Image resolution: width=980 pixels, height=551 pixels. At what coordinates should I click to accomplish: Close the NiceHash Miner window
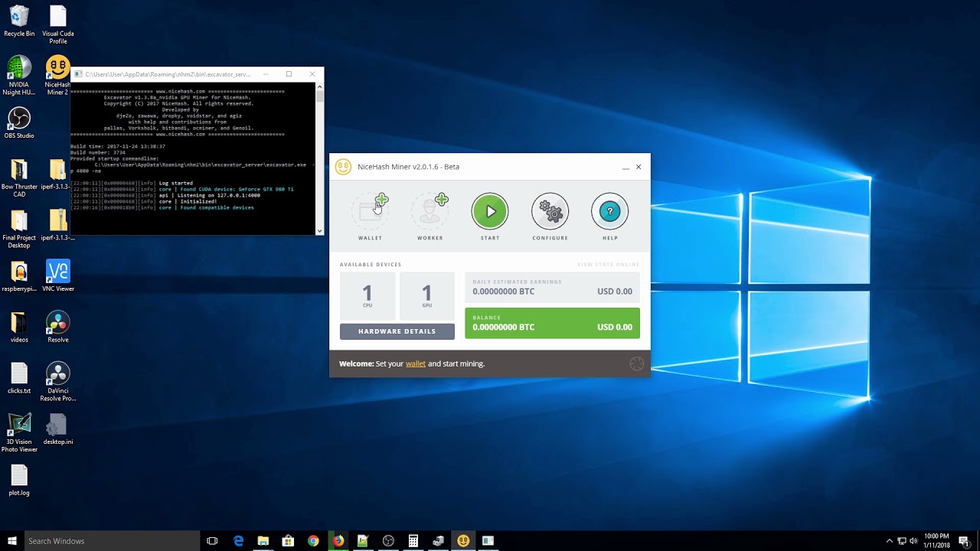(639, 167)
